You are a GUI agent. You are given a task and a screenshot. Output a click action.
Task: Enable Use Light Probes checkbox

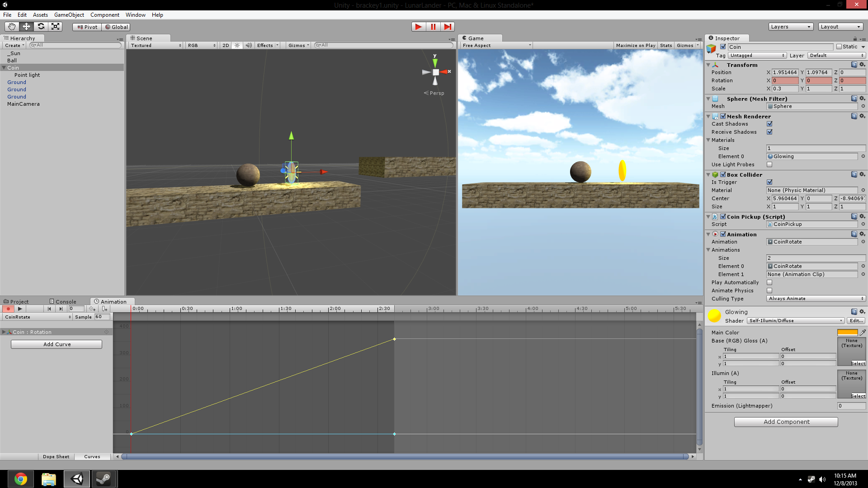coord(769,164)
